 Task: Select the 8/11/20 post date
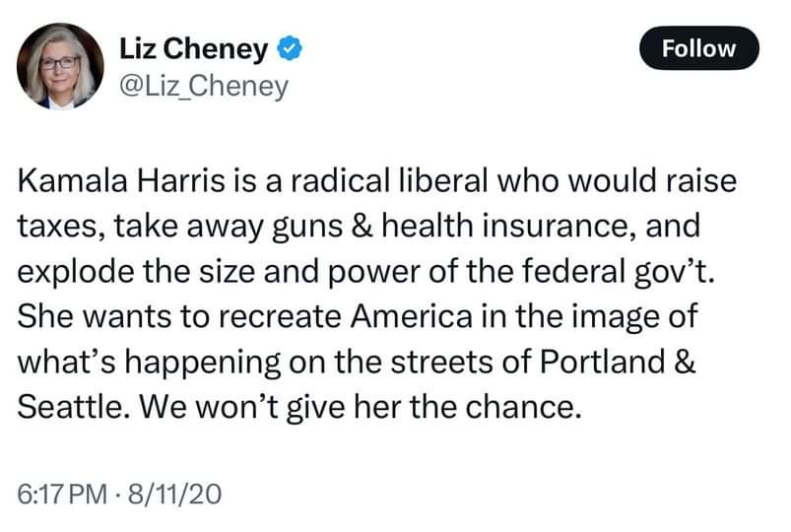tap(174, 494)
